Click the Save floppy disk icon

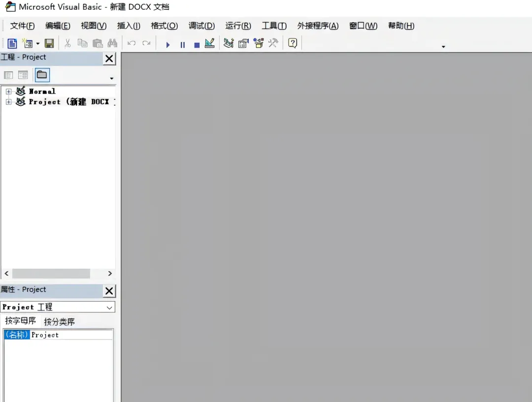point(49,43)
